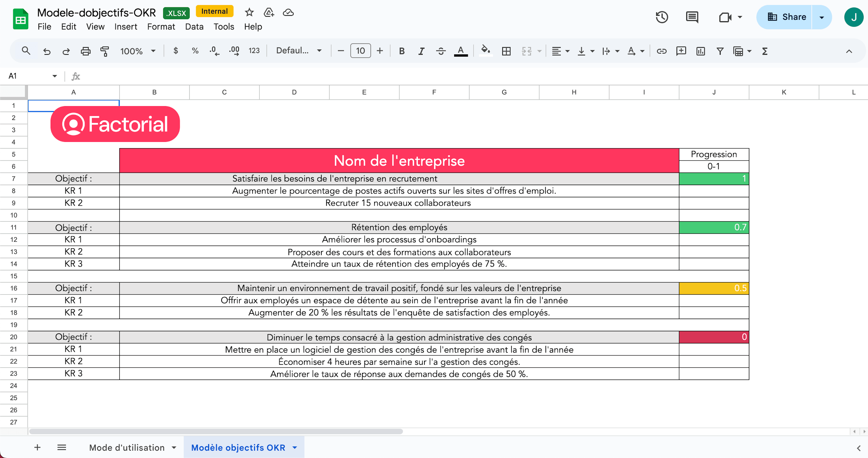The height and width of the screenshot is (458, 868).
Task: Toggle italic formatting
Action: [421, 51]
